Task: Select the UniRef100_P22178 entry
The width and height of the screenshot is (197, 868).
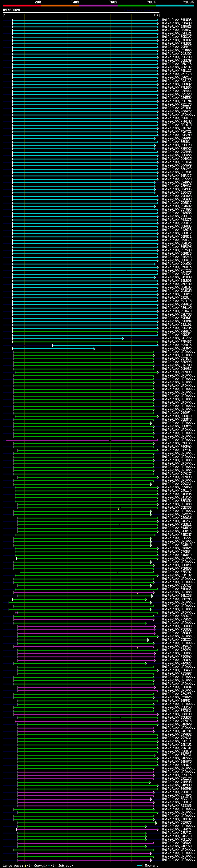Action: coord(177,104)
